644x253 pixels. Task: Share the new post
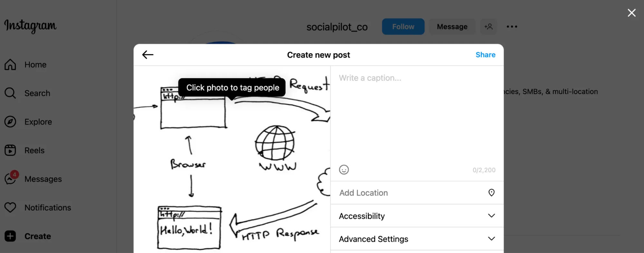tap(485, 55)
